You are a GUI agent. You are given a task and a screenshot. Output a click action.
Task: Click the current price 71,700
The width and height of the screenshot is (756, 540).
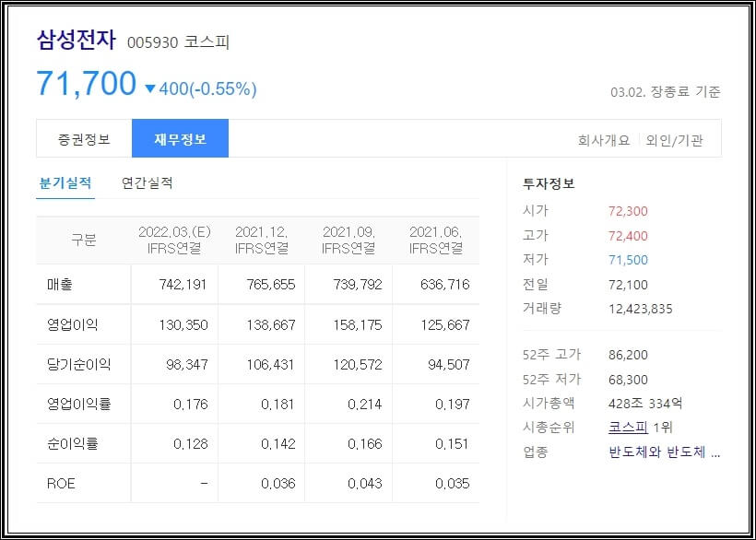[87, 84]
